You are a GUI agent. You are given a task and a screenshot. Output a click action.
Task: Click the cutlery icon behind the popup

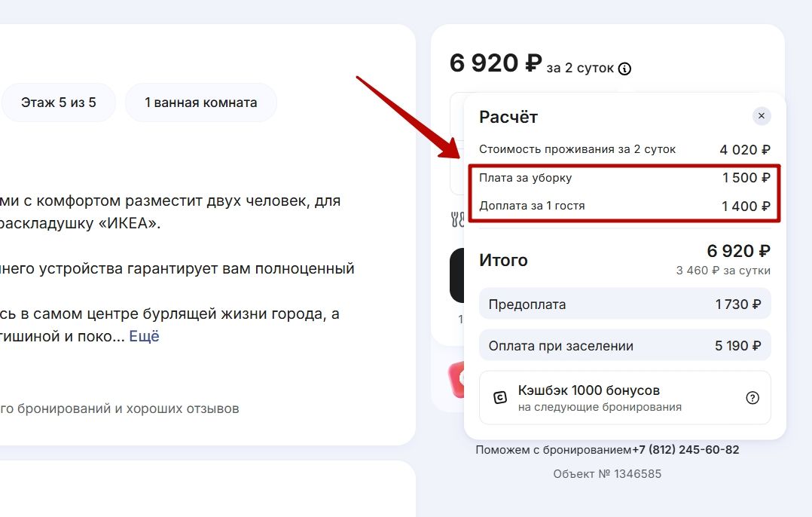(x=456, y=220)
